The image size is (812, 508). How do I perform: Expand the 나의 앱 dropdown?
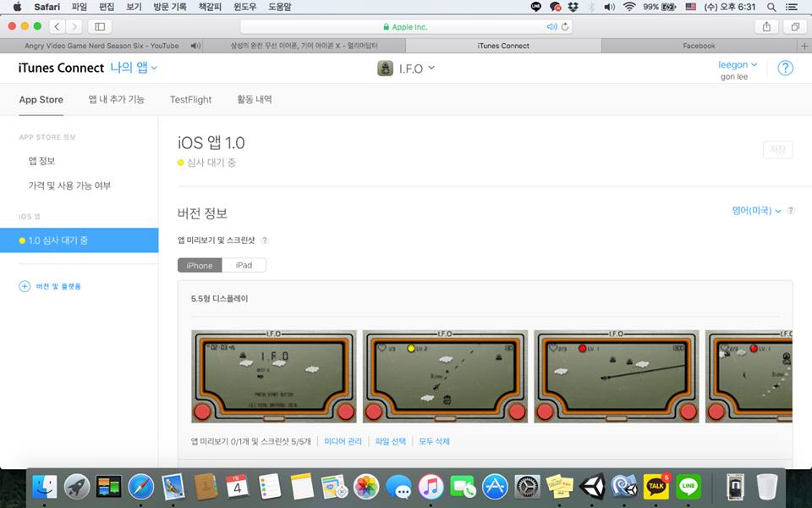134,68
